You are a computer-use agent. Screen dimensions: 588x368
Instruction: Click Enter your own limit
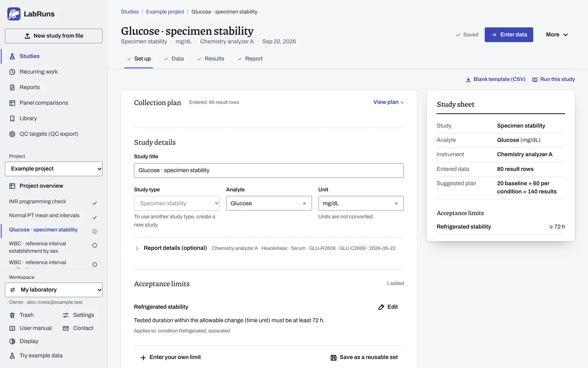(171, 357)
